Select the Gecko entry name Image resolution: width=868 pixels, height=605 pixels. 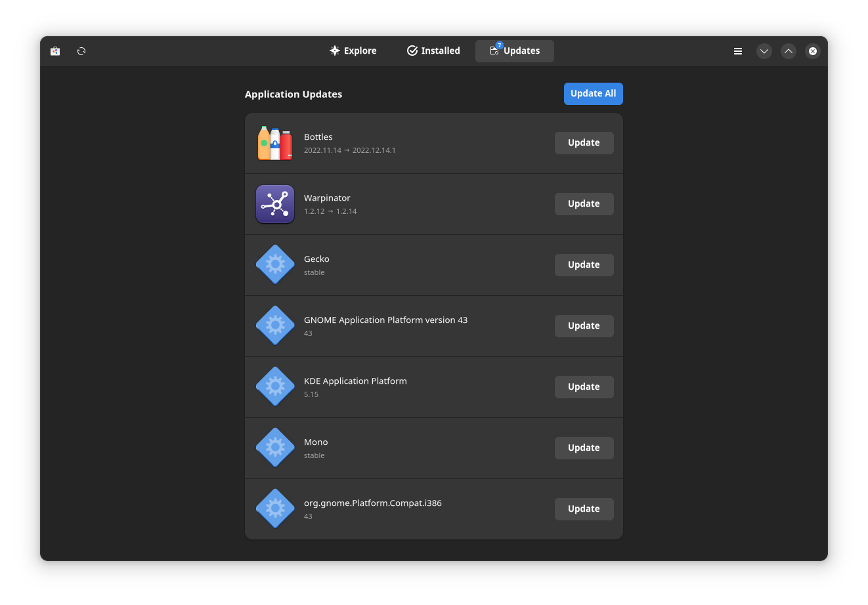coord(316,259)
